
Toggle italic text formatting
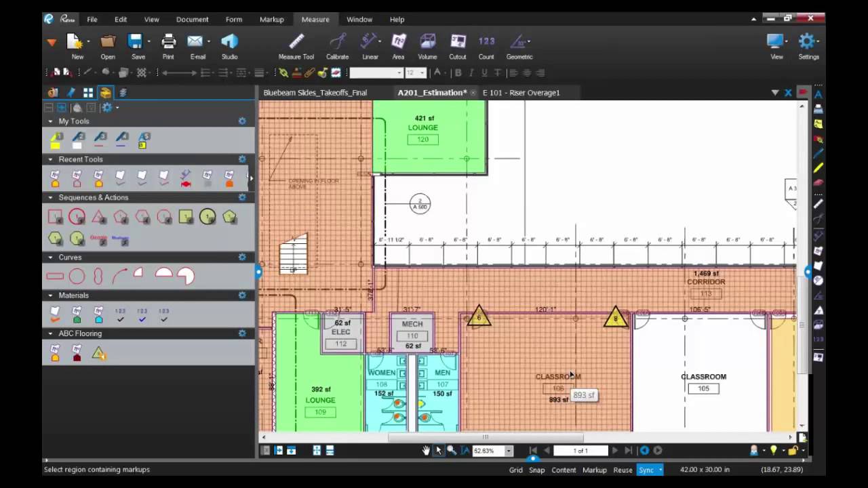471,73
